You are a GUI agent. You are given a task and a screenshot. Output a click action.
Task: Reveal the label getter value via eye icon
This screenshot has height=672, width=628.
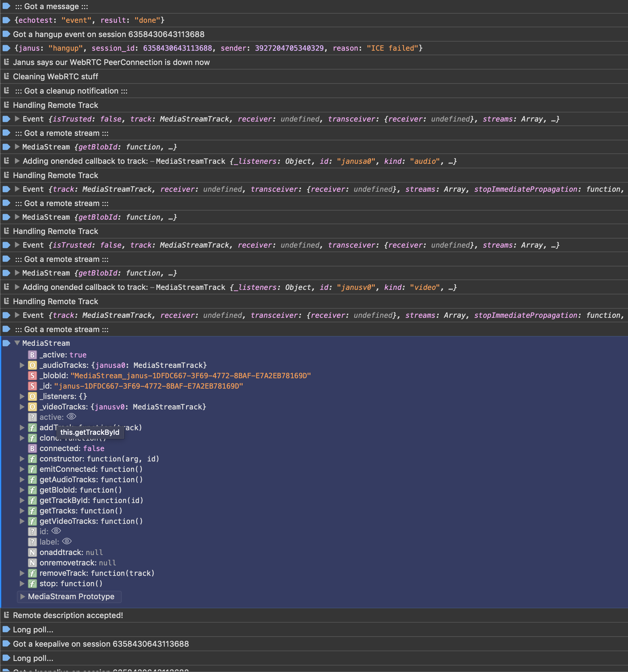click(x=67, y=541)
